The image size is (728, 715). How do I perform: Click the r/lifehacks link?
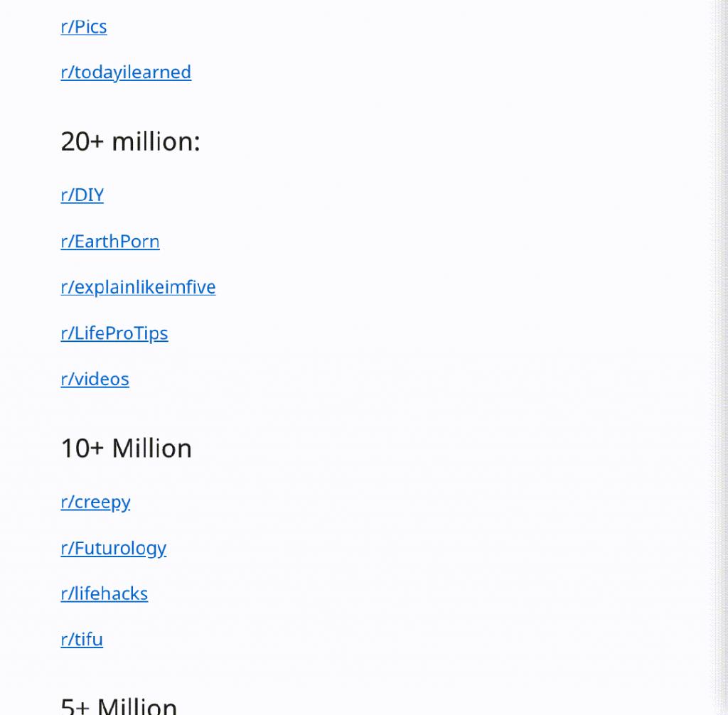(105, 593)
